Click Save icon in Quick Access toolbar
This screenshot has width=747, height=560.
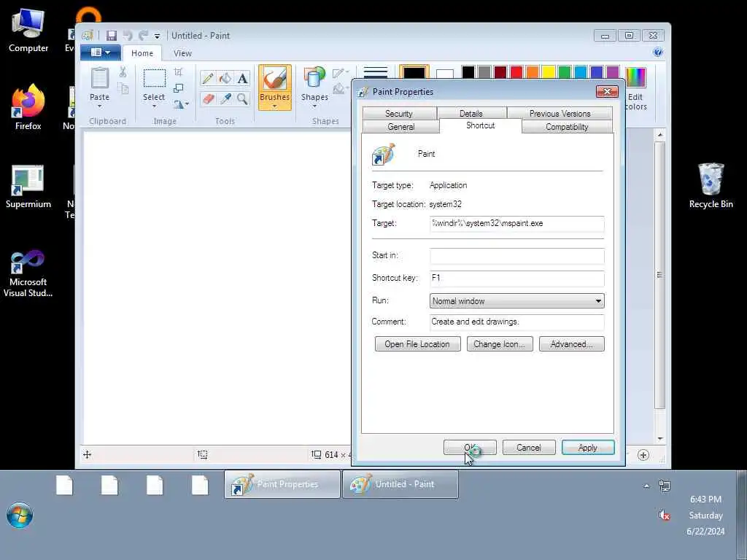111,36
